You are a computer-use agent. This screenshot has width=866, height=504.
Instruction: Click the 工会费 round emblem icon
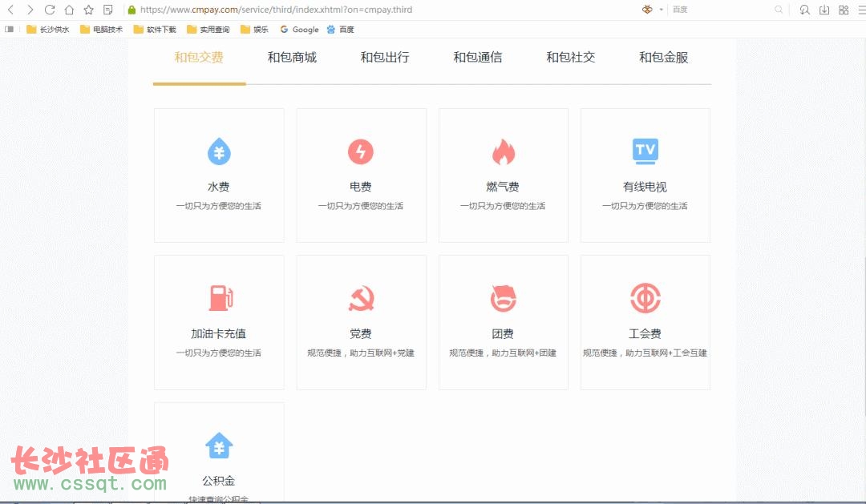[645, 298]
